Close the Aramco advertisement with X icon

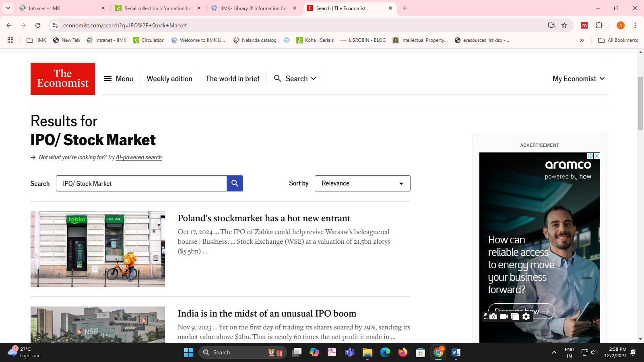(x=597, y=156)
